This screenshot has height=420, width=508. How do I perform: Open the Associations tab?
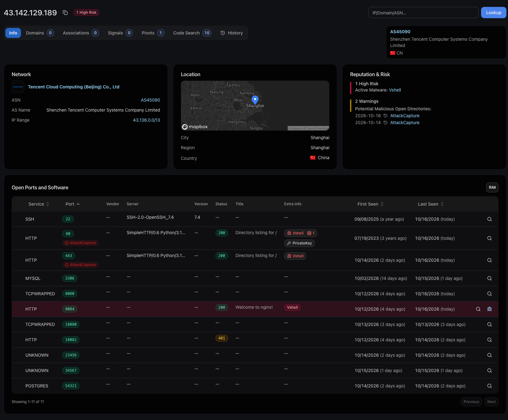[x=81, y=33]
